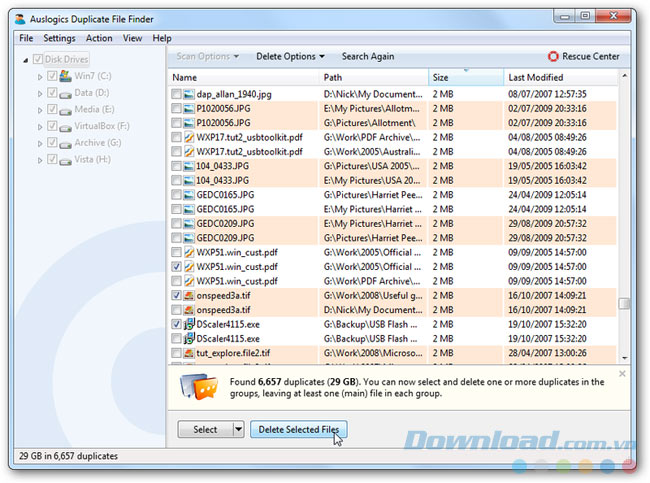Click the icon of P1020056.JPG in E:\My Pictures
650x483 pixels.
point(189,109)
